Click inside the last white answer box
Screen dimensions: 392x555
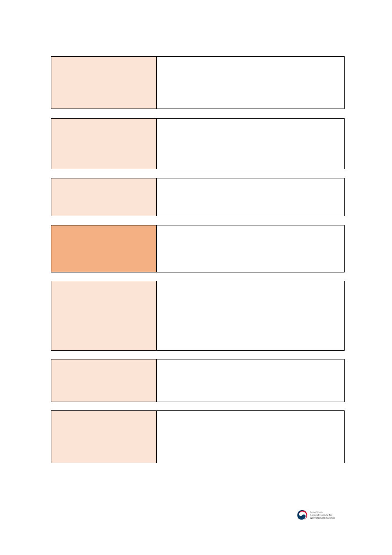tap(250, 437)
